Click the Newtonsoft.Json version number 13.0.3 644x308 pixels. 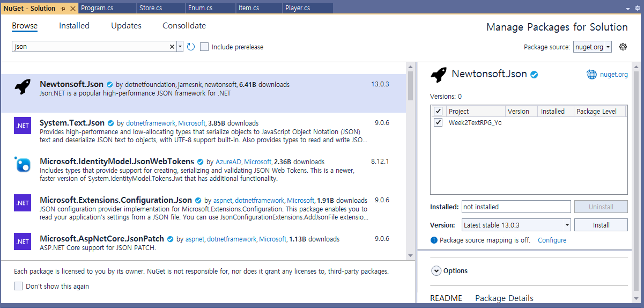pyautogui.click(x=380, y=84)
